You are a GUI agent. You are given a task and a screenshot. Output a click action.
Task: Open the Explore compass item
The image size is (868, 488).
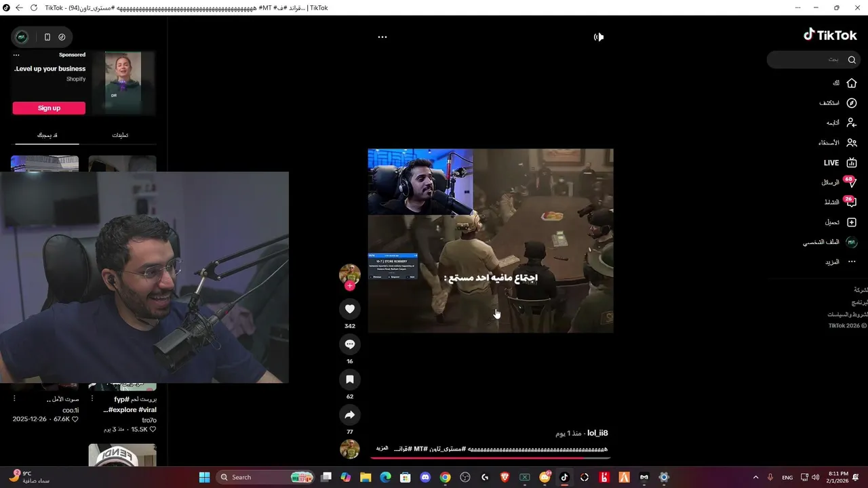[838, 103]
